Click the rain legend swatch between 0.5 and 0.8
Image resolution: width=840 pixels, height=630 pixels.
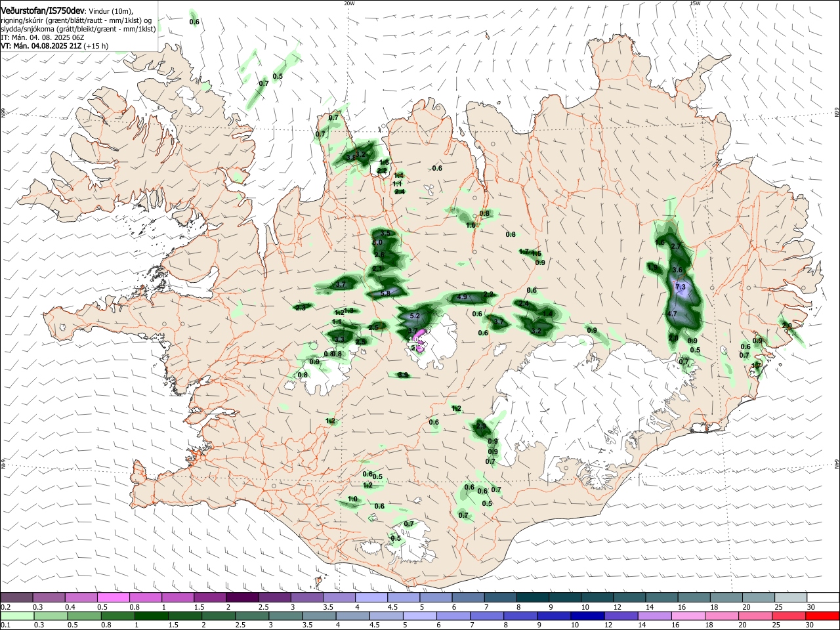click(x=84, y=616)
